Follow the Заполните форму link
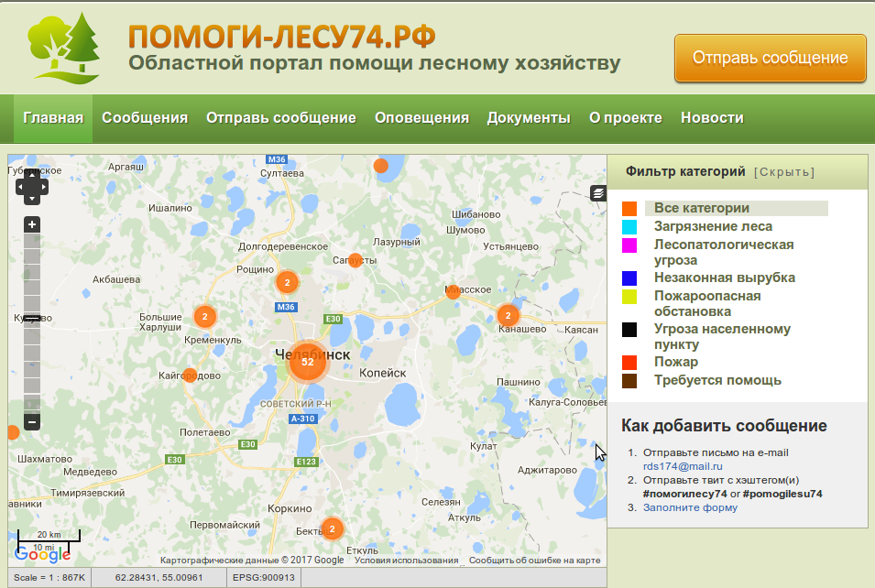 [x=690, y=507]
